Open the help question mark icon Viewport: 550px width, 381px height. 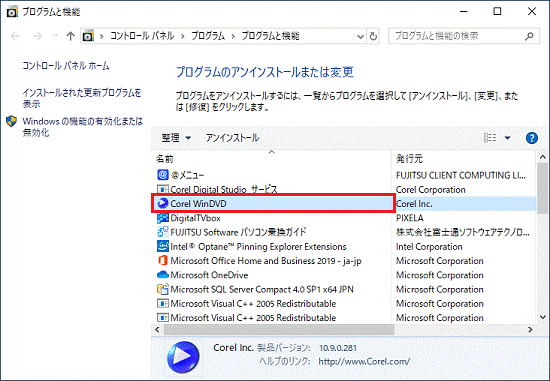[x=532, y=138]
